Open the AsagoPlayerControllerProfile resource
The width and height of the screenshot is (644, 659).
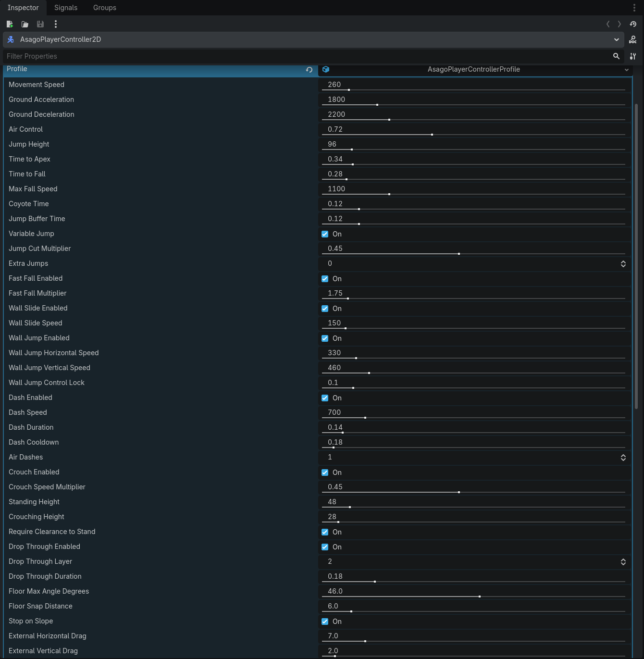(x=474, y=69)
